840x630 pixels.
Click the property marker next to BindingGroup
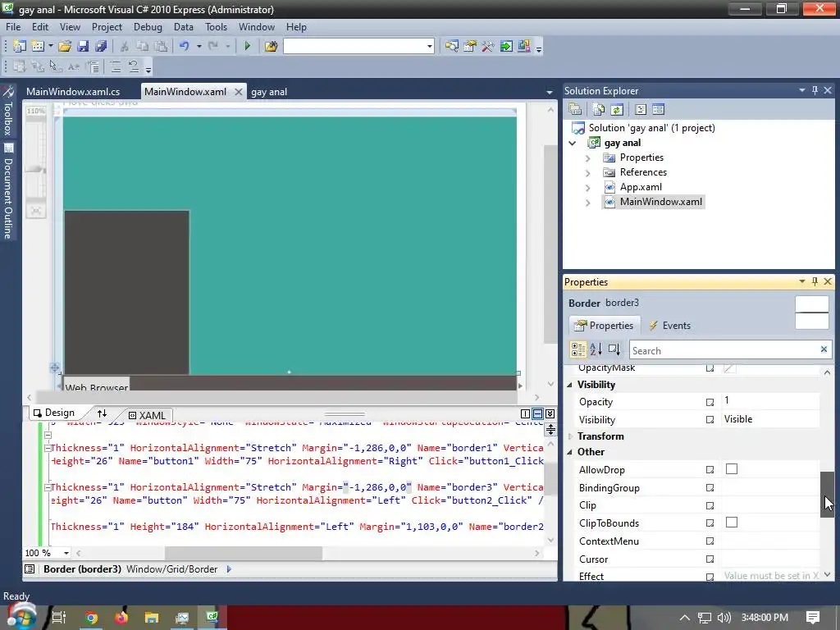point(710,488)
